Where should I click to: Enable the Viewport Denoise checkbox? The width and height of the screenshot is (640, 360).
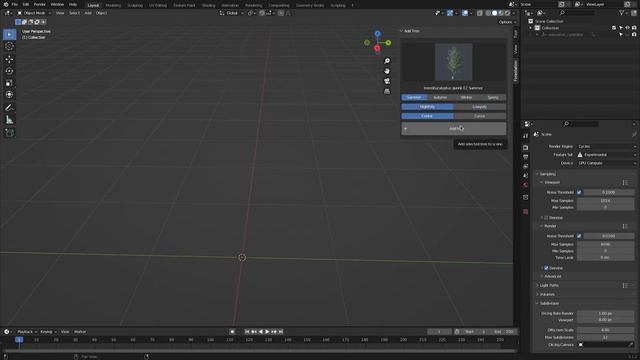coord(547,218)
